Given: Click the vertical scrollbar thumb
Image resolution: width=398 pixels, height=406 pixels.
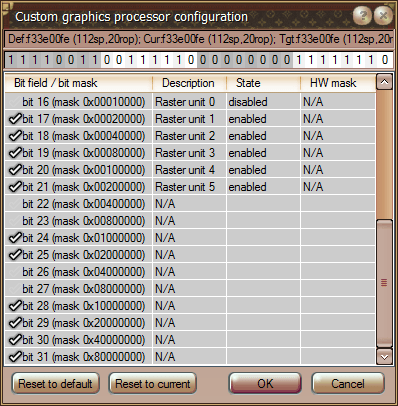Looking at the screenshot, I should pyautogui.click(x=384, y=283).
